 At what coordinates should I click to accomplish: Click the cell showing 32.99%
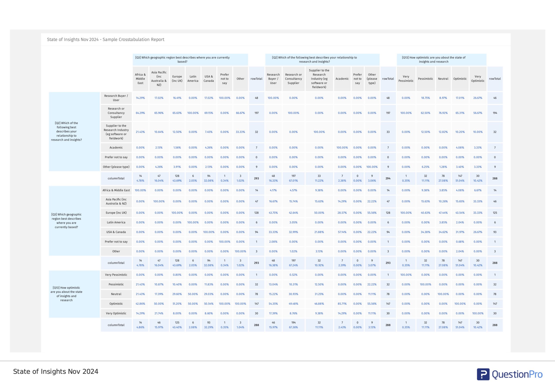pyautogui.click(x=294, y=232)
